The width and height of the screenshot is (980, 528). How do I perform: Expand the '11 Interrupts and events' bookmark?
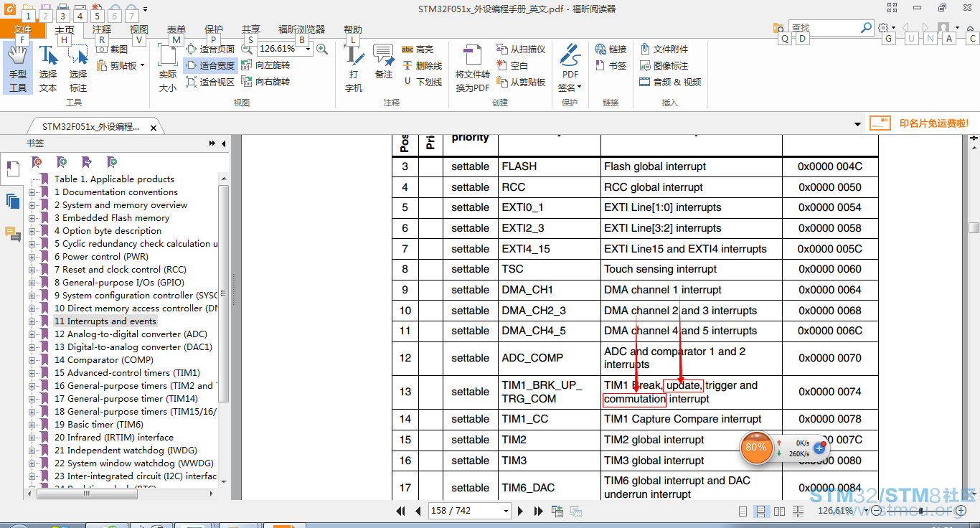click(x=32, y=321)
